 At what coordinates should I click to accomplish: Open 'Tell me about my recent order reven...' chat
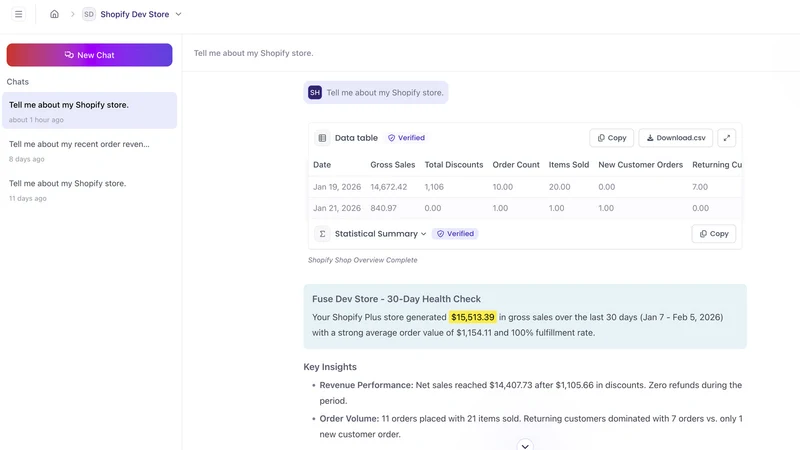click(89, 151)
